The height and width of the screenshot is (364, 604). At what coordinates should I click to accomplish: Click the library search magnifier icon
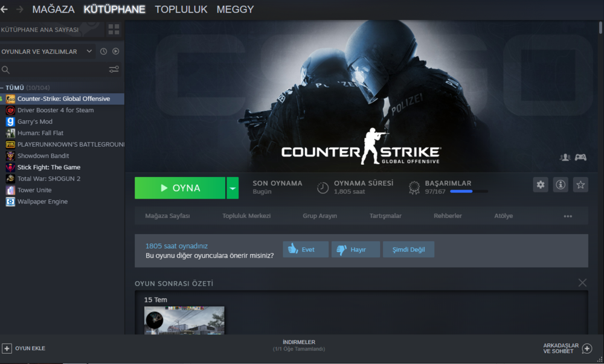point(5,69)
